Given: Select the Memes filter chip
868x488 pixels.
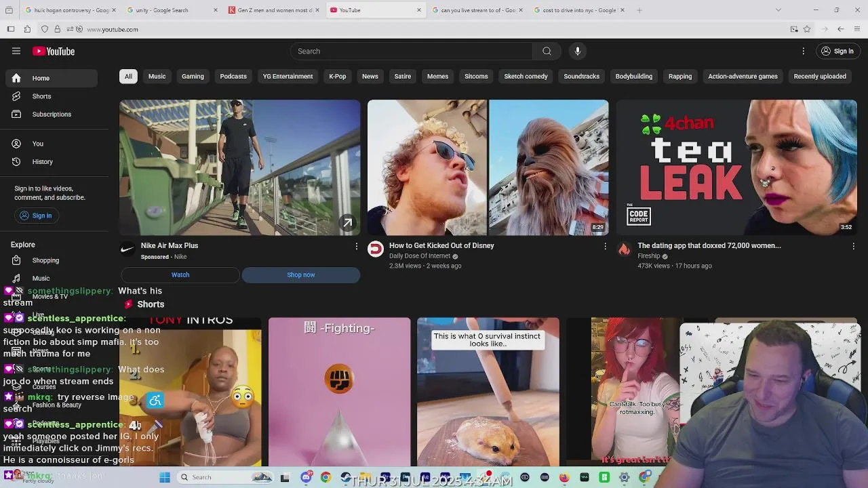Looking at the screenshot, I should (437, 76).
